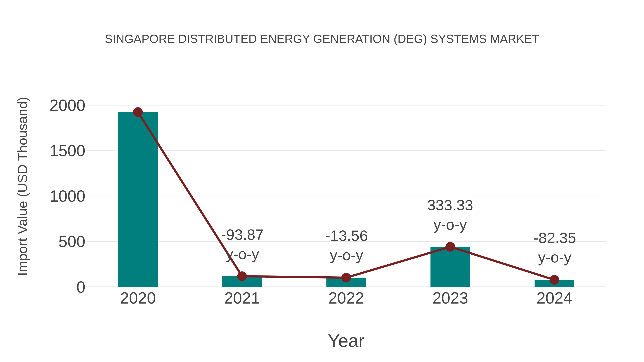Click the 2022 teal bar
This screenshot has height=362, width=644.
click(x=346, y=282)
